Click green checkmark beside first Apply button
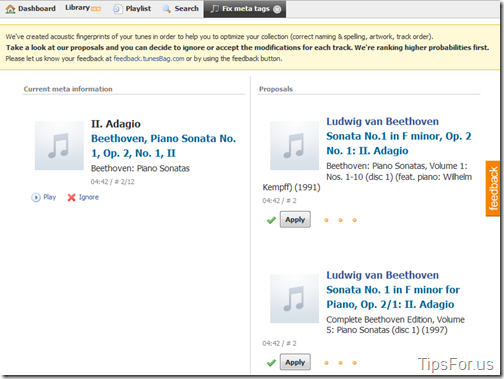504x379 pixels. pyautogui.click(x=271, y=220)
